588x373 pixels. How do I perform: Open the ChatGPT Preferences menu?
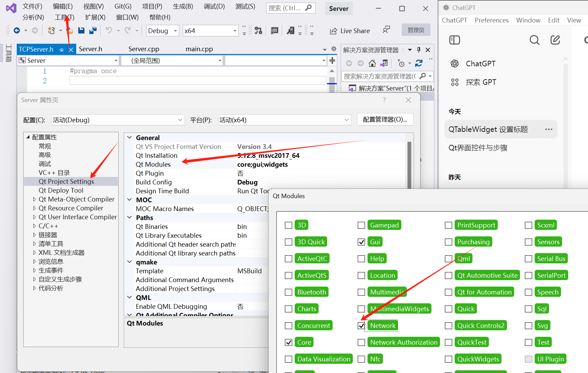tap(491, 20)
